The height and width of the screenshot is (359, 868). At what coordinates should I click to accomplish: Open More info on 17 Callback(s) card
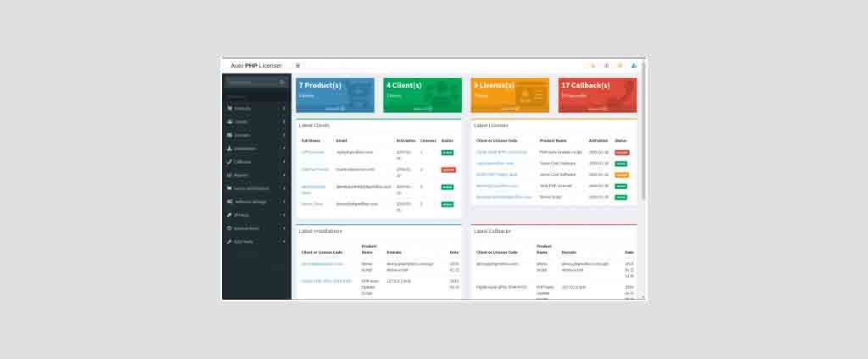point(598,109)
